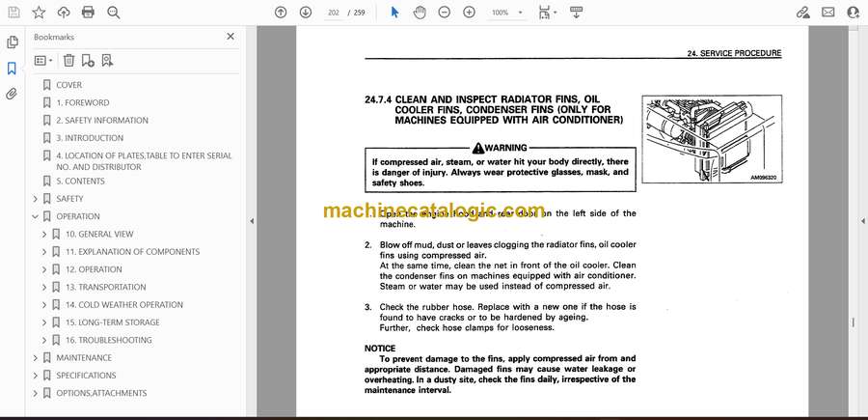This screenshot has height=420, width=868.
Task: Add a new bookmark icon
Action: [x=88, y=61]
